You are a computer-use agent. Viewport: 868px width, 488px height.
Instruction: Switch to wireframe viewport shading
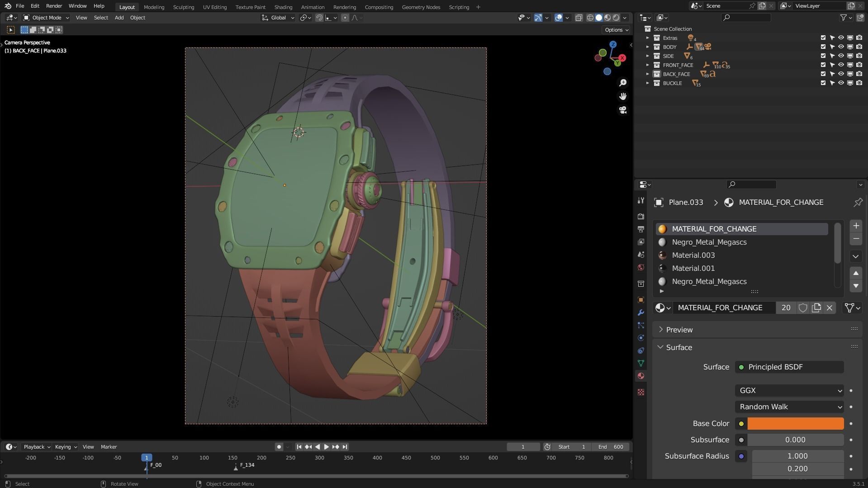(x=590, y=18)
